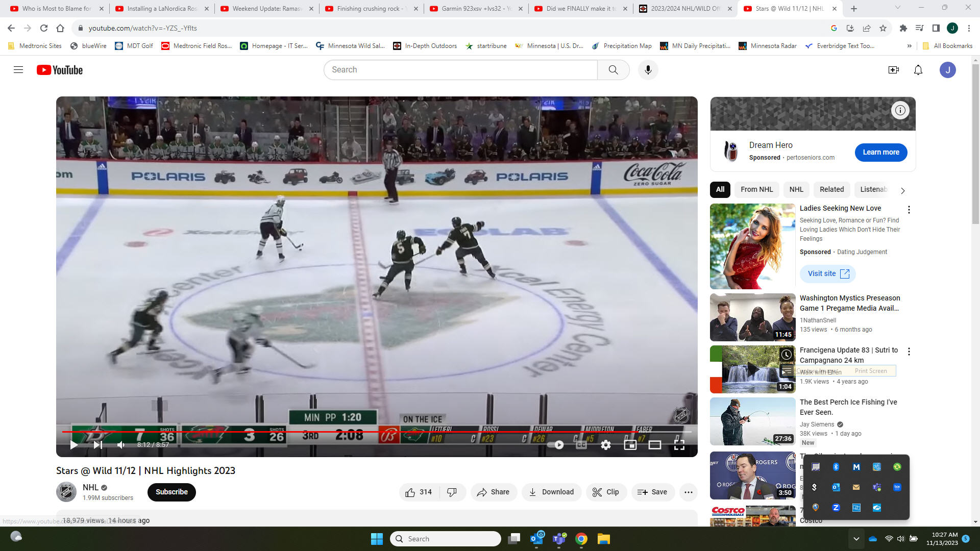Viewport: 980px width, 551px height.
Task: Open more actions ellipsis under video
Action: pyautogui.click(x=689, y=492)
